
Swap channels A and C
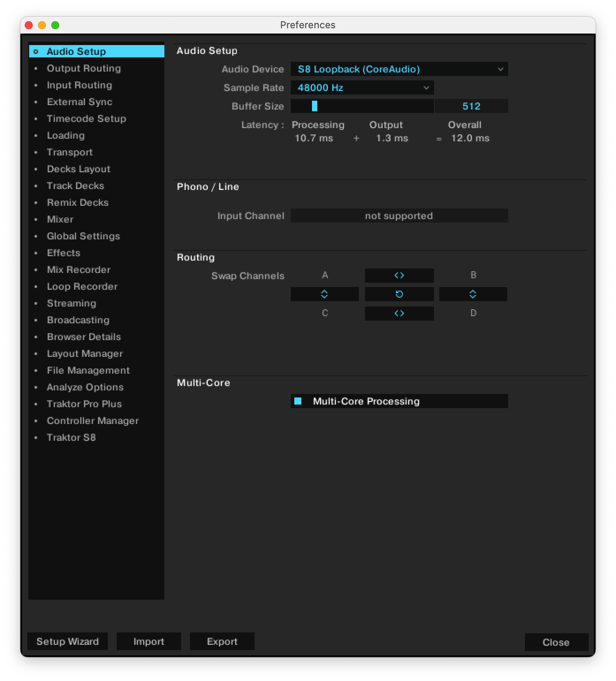coord(324,294)
